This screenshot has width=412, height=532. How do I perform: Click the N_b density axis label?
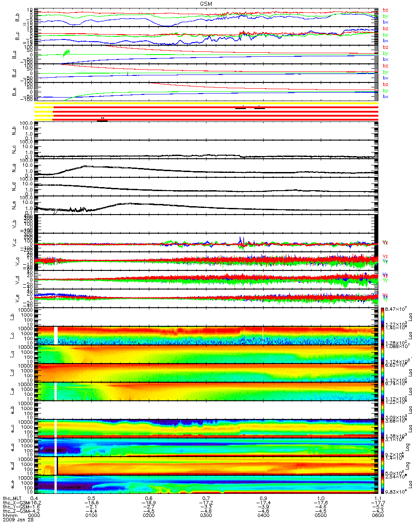[x=13, y=131]
